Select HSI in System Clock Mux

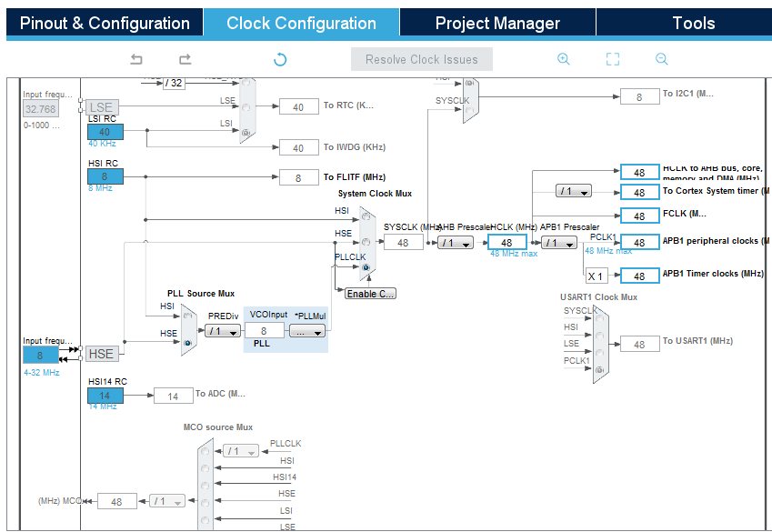coord(366,216)
